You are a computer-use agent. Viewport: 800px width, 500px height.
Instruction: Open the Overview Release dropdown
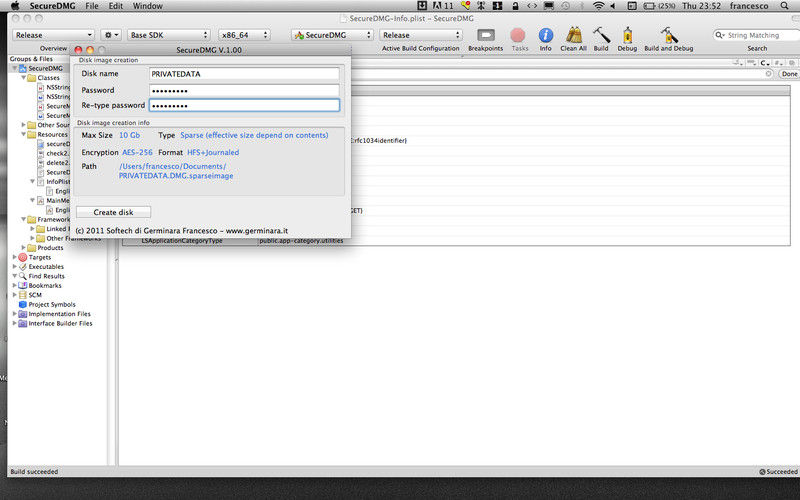pyautogui.click(x=54, y=35)
